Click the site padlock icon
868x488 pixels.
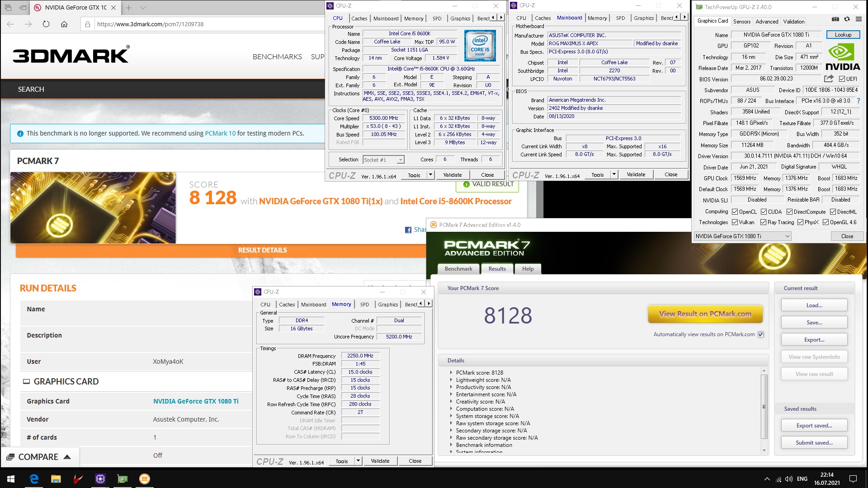coord(88,24)
